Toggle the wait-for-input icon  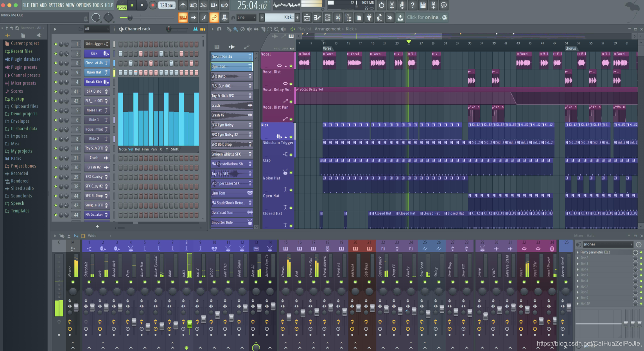(x=193, y=5)
